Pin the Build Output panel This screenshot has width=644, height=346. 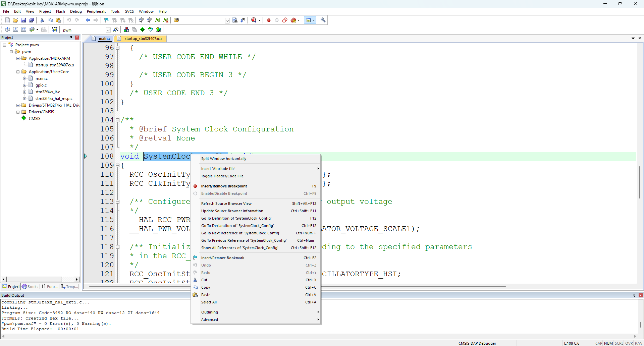634,295
